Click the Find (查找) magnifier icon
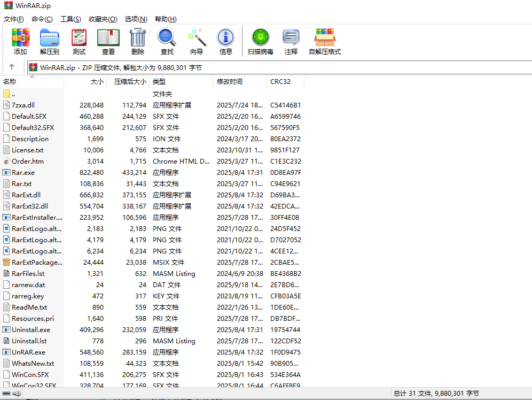Image resolution: width=532 pixels, height=400 pixels. point(167,37)
